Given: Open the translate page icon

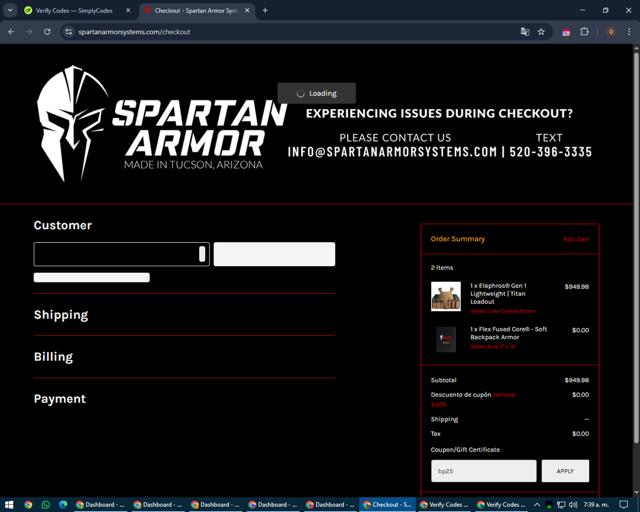Looking at the screenshot, I should click(525, 32).
